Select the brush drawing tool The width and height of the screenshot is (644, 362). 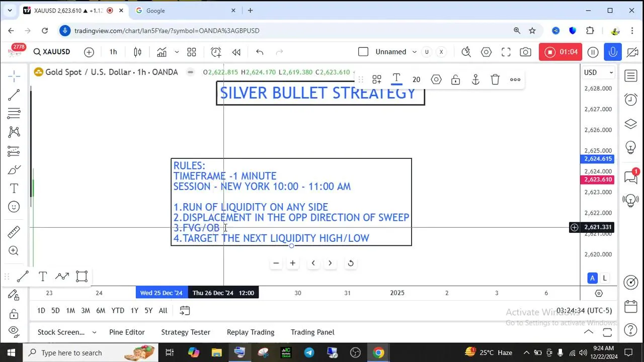coord(14,170)
